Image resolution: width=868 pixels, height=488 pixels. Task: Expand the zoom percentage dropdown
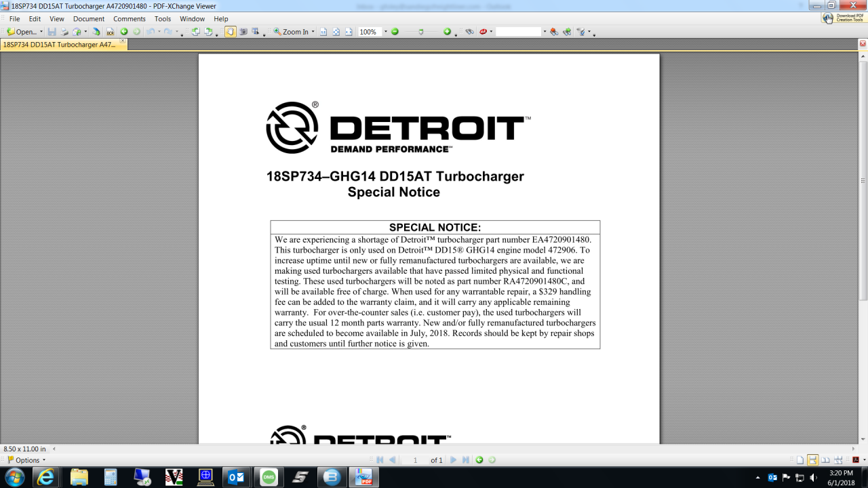386,32
